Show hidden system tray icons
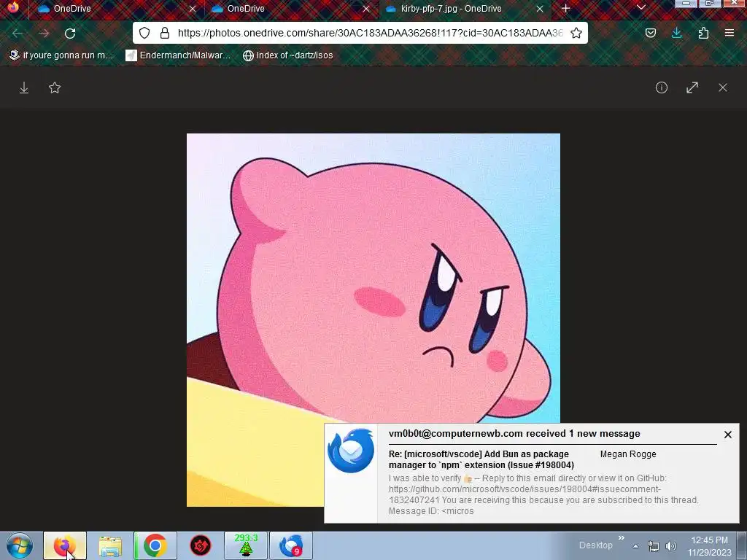Viewport: 747px width, 560px height. [x=635, y=546]
